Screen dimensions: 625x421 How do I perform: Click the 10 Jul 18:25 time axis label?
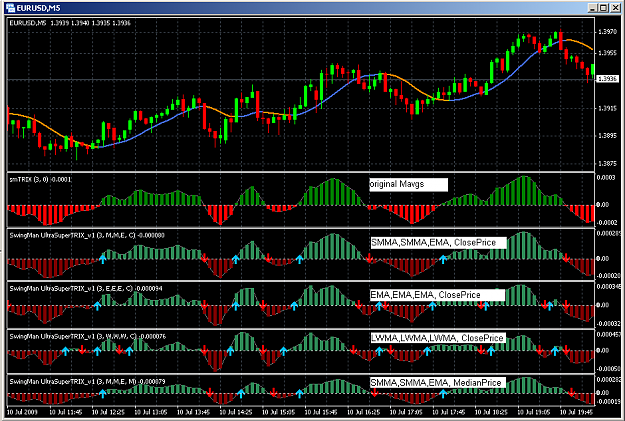point(492,412)
